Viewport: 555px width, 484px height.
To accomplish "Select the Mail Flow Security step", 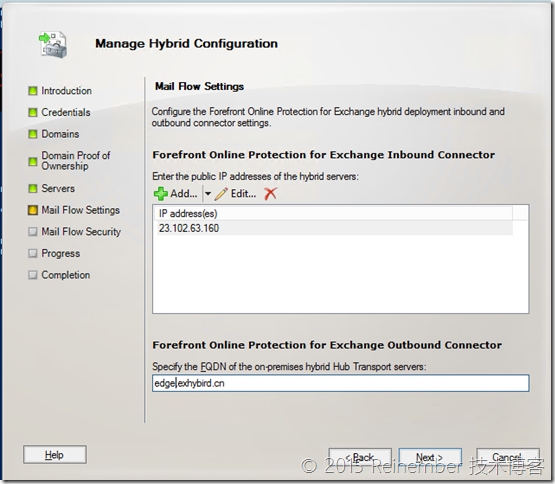I will [x=81, y=232].
